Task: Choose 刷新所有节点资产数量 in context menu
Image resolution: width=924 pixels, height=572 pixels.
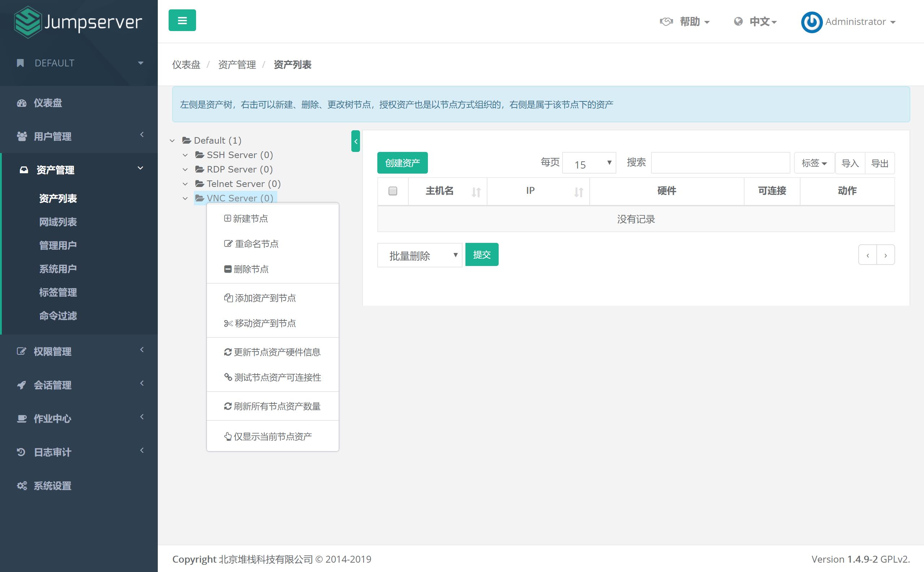Action: point(273,406)
